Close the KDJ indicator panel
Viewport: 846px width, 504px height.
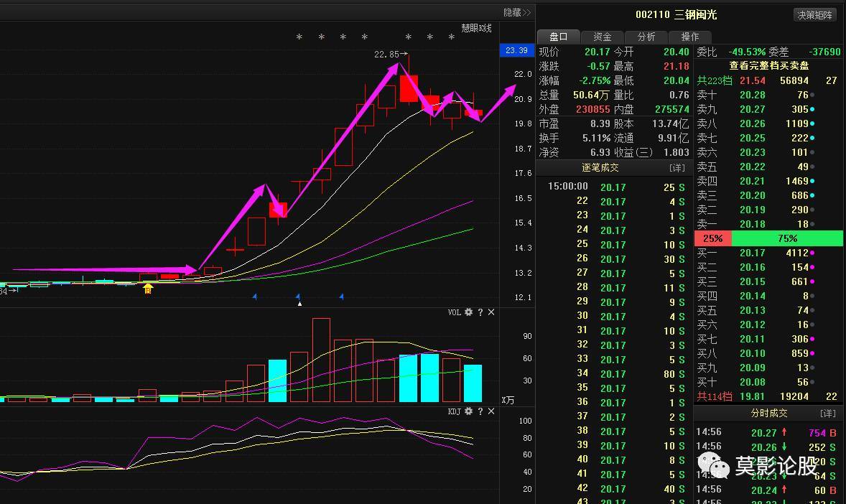(x=491, y=411)
